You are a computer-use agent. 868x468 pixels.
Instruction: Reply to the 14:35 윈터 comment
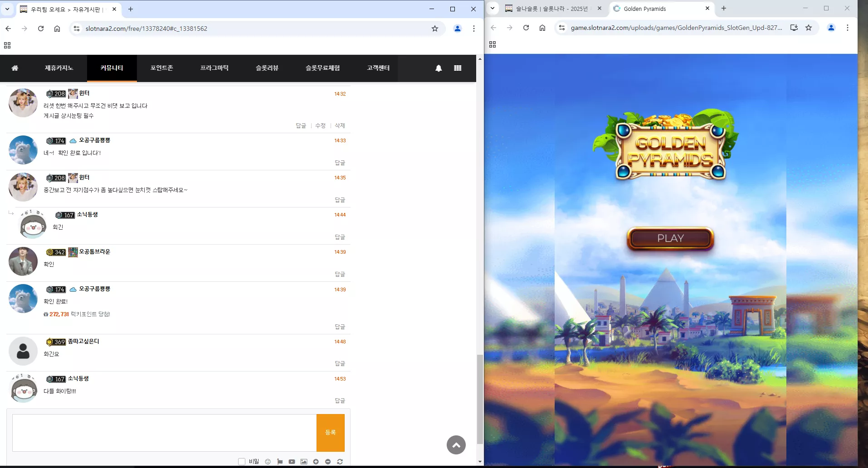(x=340, y=200)
